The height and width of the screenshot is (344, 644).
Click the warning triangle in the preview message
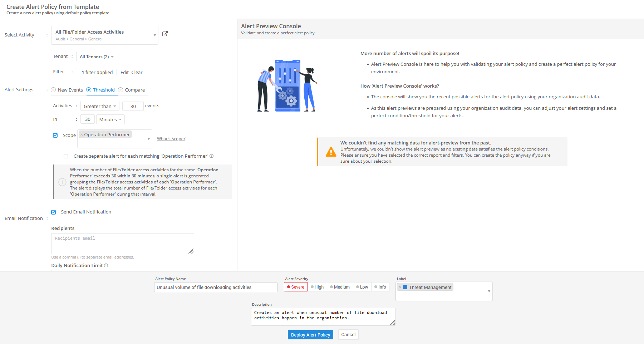point(331,152)
